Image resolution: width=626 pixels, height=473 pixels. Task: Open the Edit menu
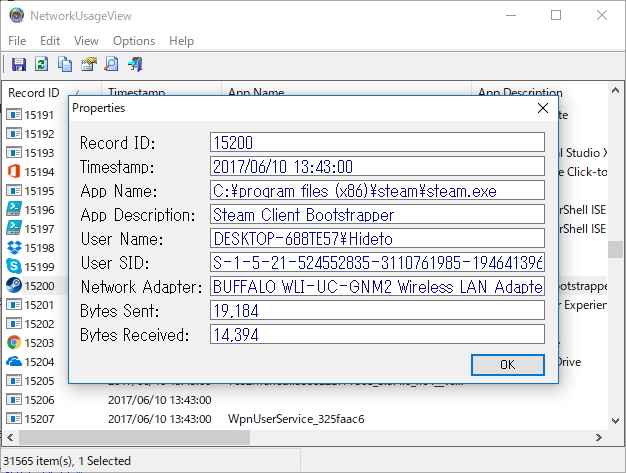pyautogui.click(x=50, y=41)
